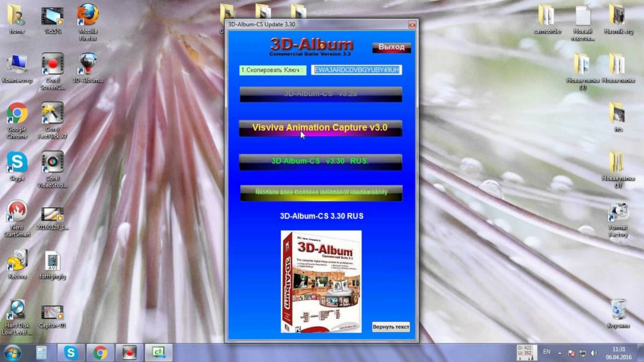Open Google Chrome from the taskbar
Screen dimensions: 644x362
click(x=101, y=352)
